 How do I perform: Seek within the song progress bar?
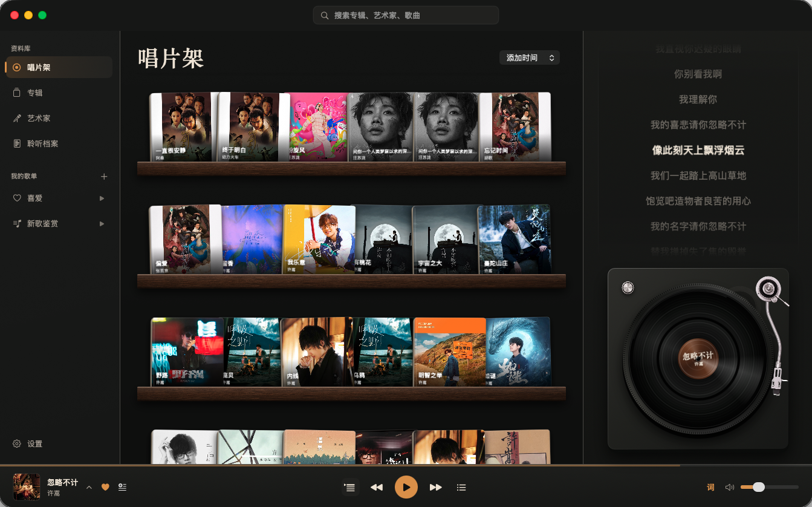click(406, 465)
